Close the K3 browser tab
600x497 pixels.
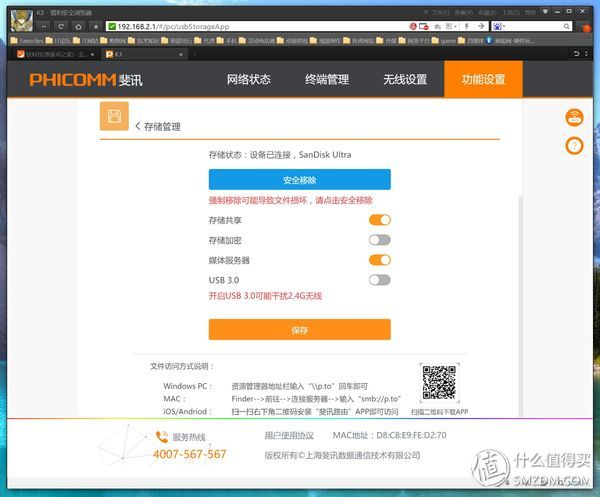(x=181, y=54)
